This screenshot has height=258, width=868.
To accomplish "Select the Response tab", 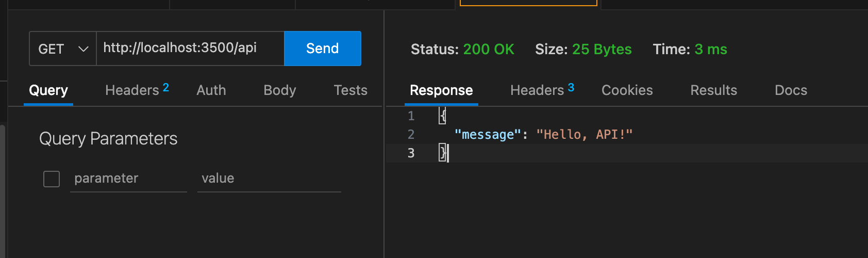I will (441, 90).
